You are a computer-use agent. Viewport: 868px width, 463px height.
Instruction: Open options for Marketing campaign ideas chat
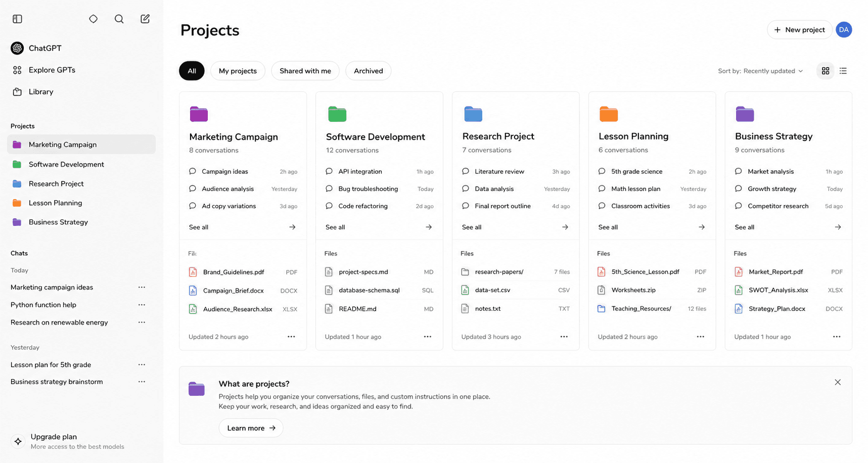pyautogui.click(x=142, y=287)
